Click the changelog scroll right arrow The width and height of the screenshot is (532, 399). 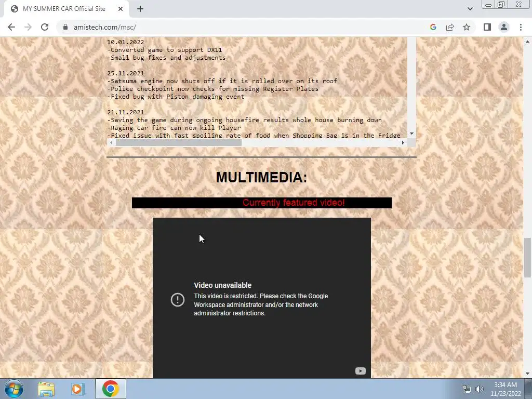[x=403, y=143]
